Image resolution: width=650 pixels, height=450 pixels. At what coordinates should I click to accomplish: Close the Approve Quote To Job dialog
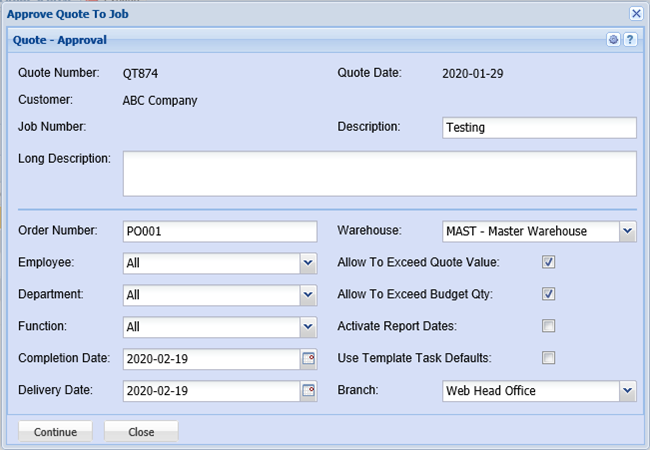(636, 13)
